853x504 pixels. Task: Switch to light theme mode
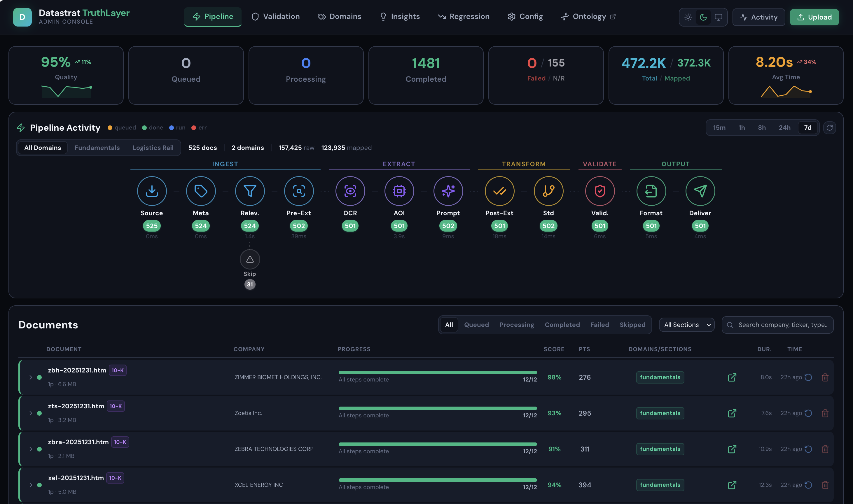[x=688, y=17]
